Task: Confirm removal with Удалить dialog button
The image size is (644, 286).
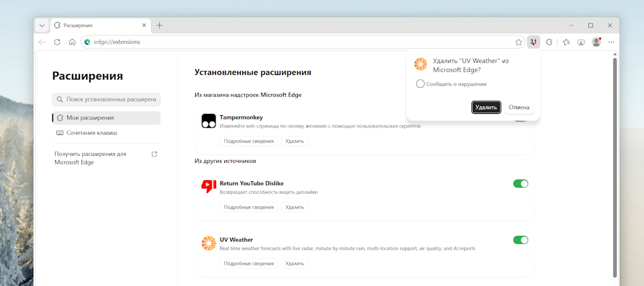Action: (486, 108)
